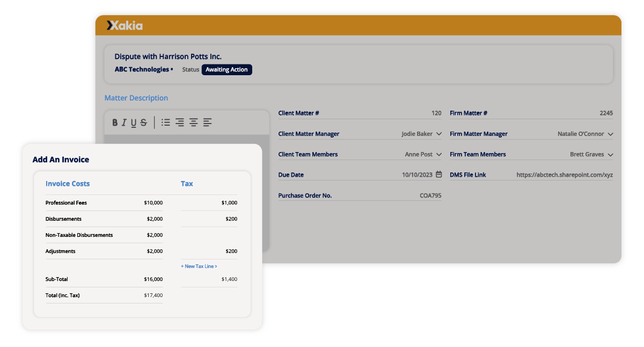Click the Xakia logo in the header
The width and height of the screenshot is (644, 347).
[x=126, y=25]
